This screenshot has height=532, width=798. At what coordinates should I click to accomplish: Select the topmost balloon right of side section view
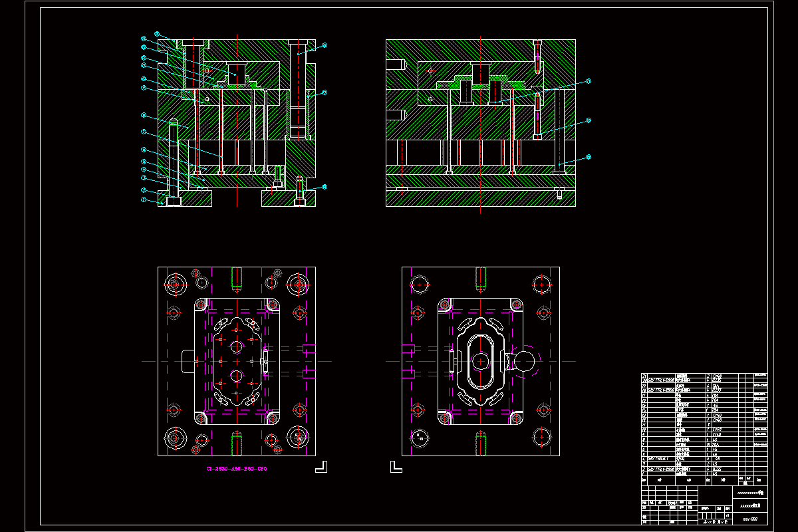[588, 81]
